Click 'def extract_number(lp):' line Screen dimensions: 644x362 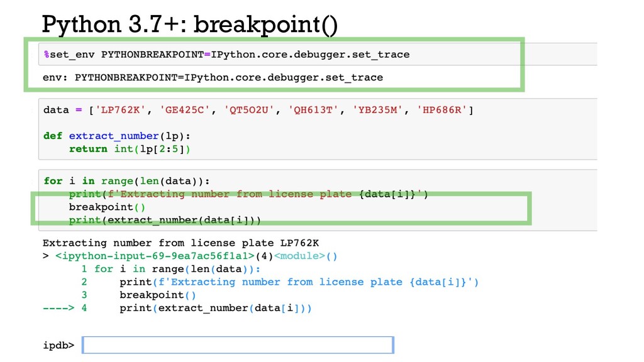point(116,136)
